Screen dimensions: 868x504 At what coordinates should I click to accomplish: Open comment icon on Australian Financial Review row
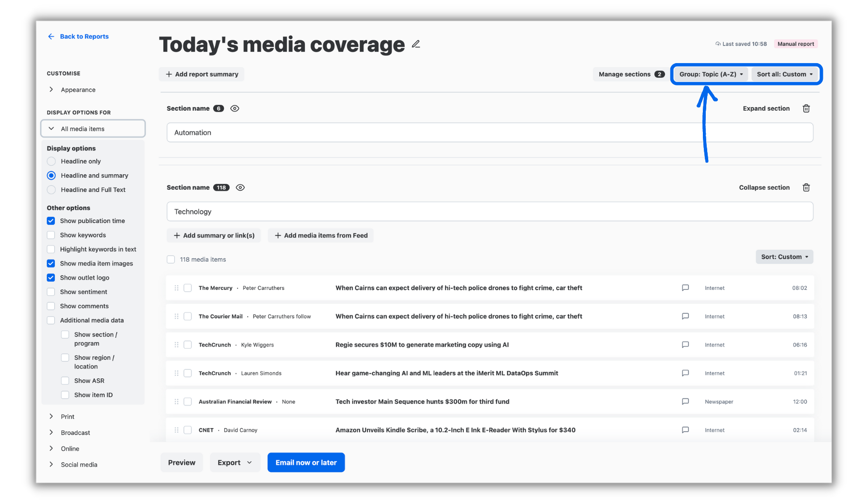[x=685, y=402]
